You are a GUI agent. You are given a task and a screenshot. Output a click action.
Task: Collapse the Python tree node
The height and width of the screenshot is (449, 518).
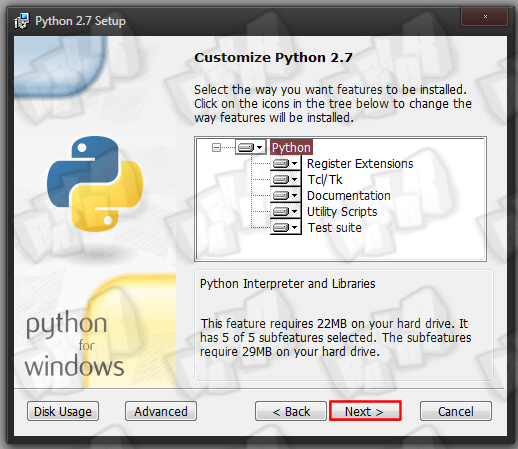tap(216, 147)
